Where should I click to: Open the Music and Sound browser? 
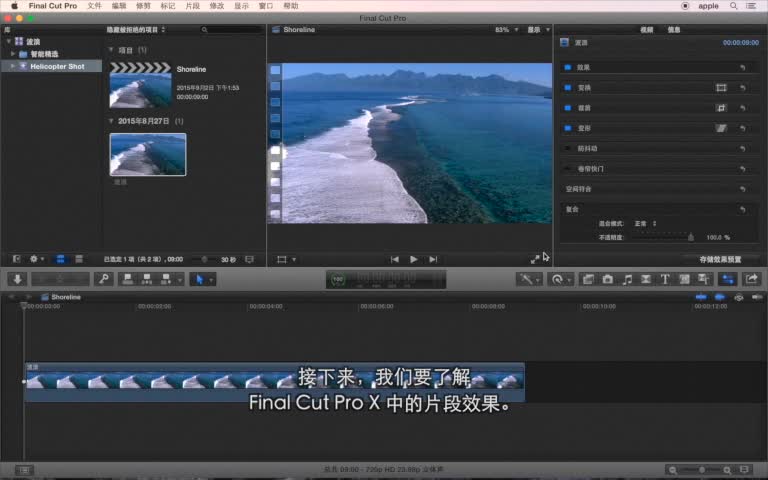coord(627,279)
